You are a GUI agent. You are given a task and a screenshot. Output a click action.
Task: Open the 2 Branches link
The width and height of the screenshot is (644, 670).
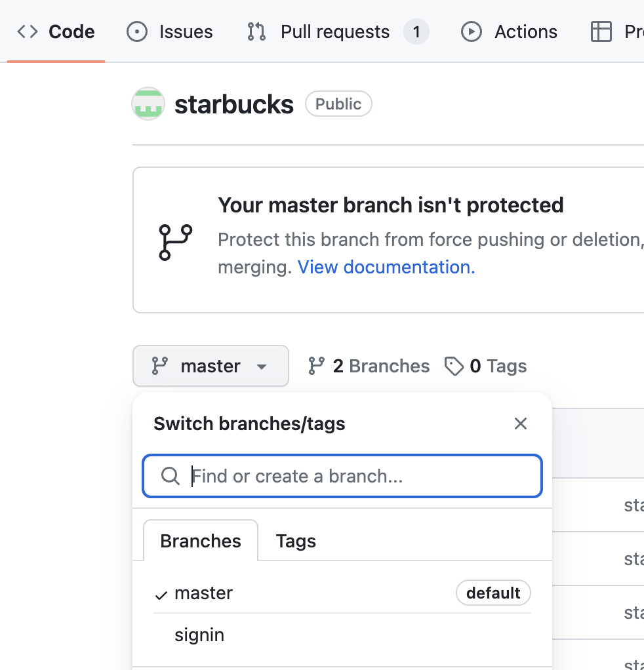(369, 366)
